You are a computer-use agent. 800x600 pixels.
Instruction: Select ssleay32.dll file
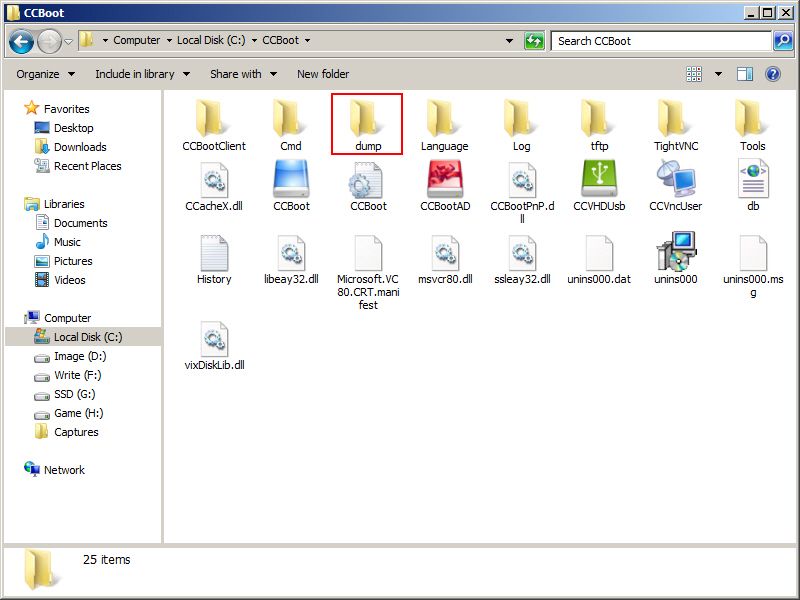[522, 260]
